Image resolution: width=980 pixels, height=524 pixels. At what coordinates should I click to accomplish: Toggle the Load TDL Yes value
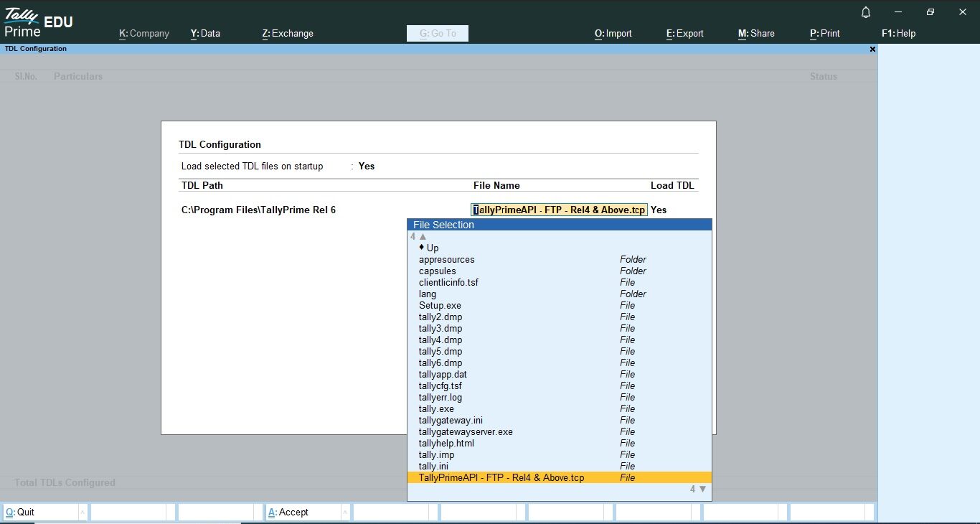(x=659, y=210)
